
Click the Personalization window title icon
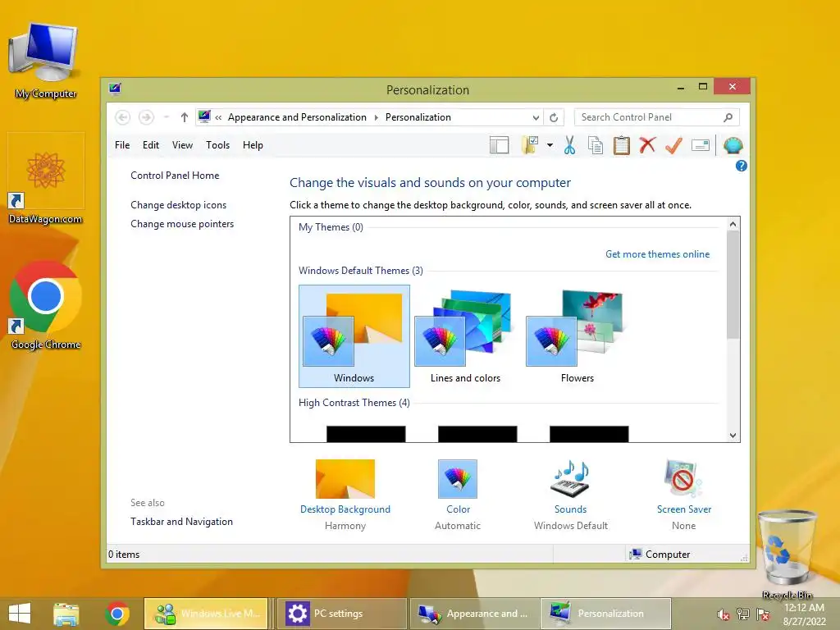(115, 89)
